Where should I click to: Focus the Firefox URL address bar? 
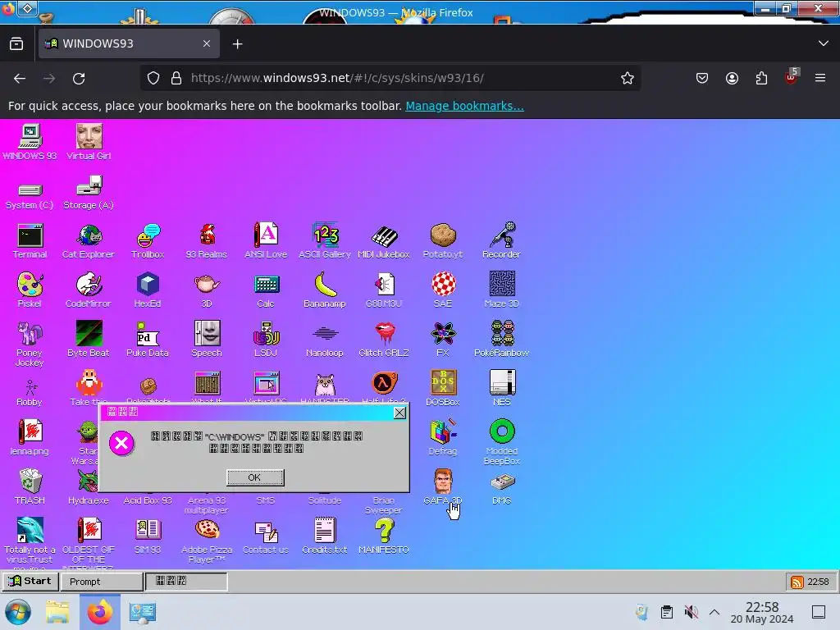point(391,78)
